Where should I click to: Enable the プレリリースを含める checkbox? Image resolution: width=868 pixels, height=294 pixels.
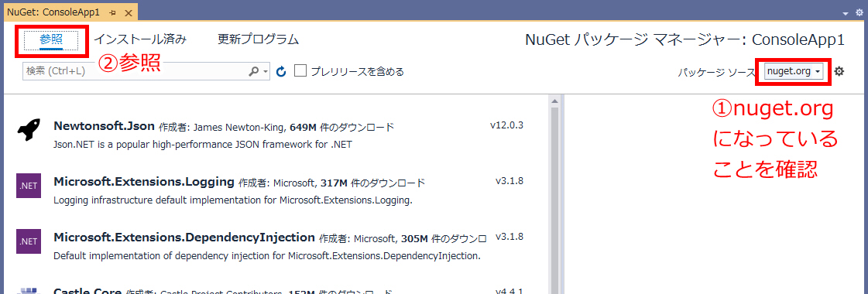pos(300,70)
